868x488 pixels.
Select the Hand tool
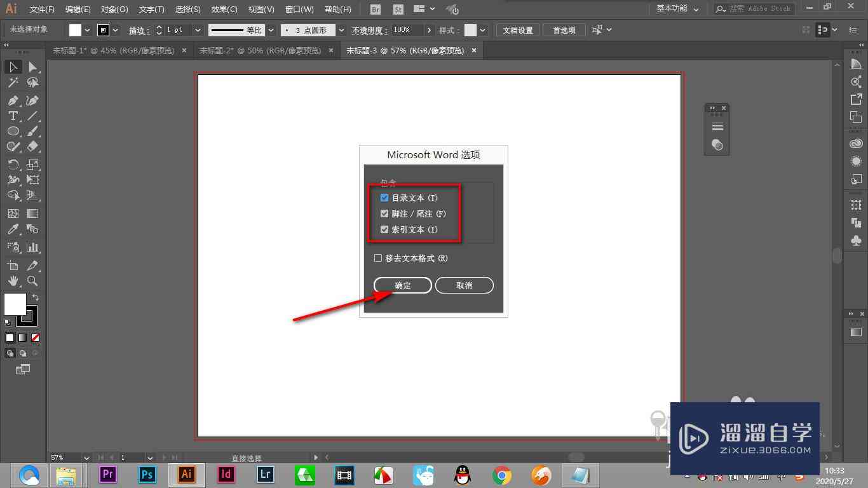pos(13,281)
